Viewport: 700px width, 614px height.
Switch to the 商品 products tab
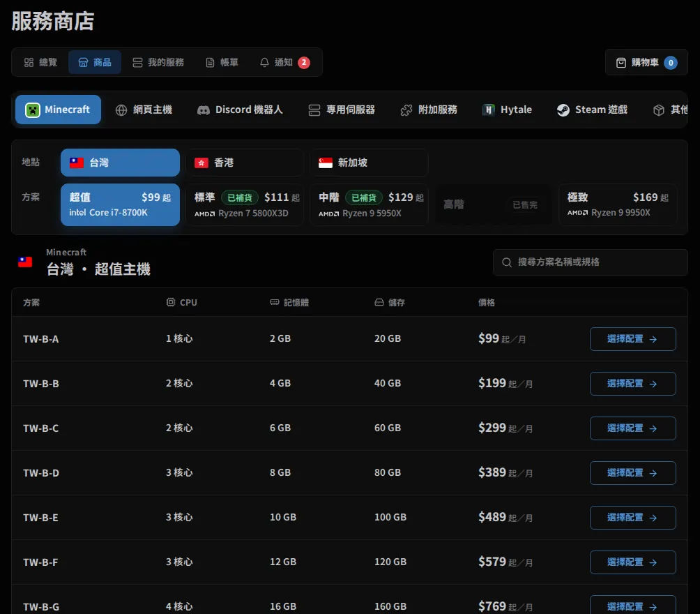pos(95,62)
